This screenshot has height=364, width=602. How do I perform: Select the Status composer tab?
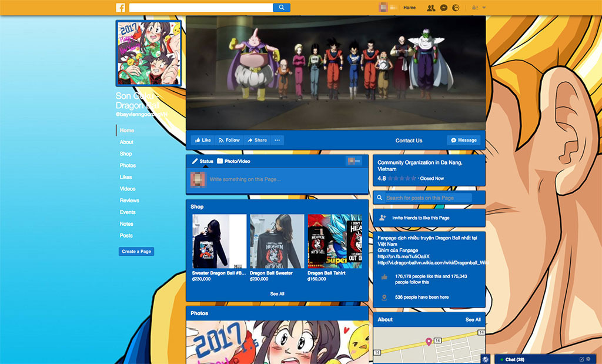(203, 161)
